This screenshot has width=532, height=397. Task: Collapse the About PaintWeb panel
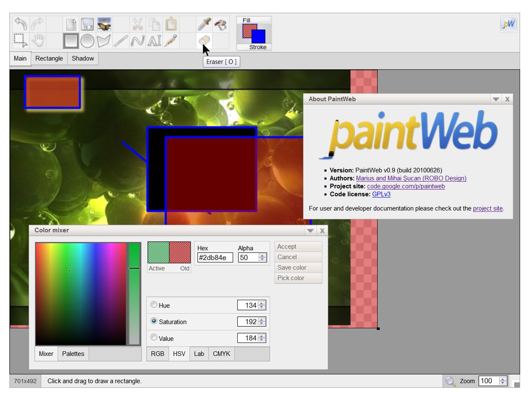496,99
